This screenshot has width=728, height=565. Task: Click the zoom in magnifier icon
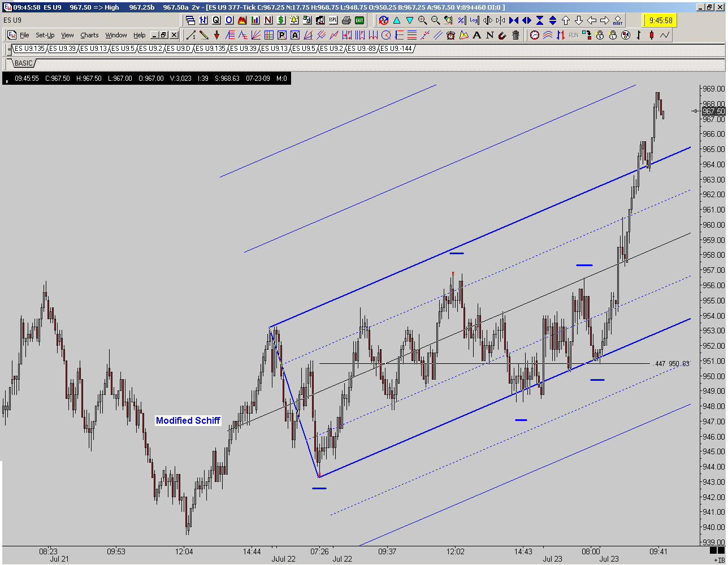click(422, 20)
